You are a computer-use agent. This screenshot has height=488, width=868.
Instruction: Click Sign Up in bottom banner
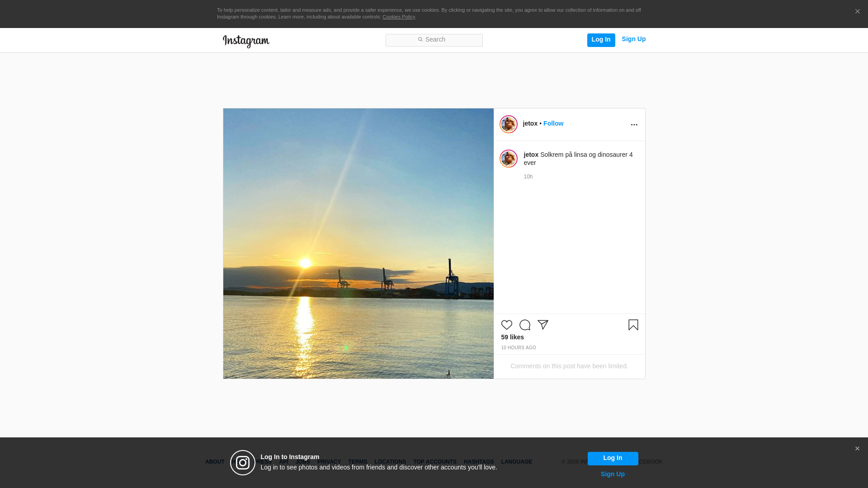613,474
